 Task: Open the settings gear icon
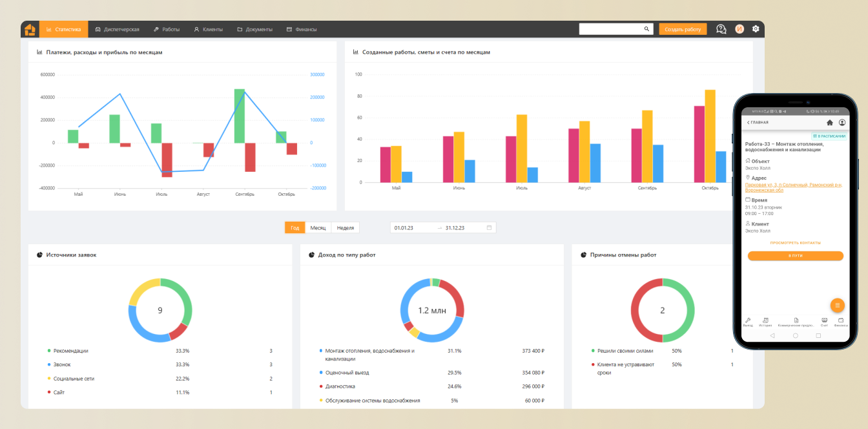pos(756,29)
